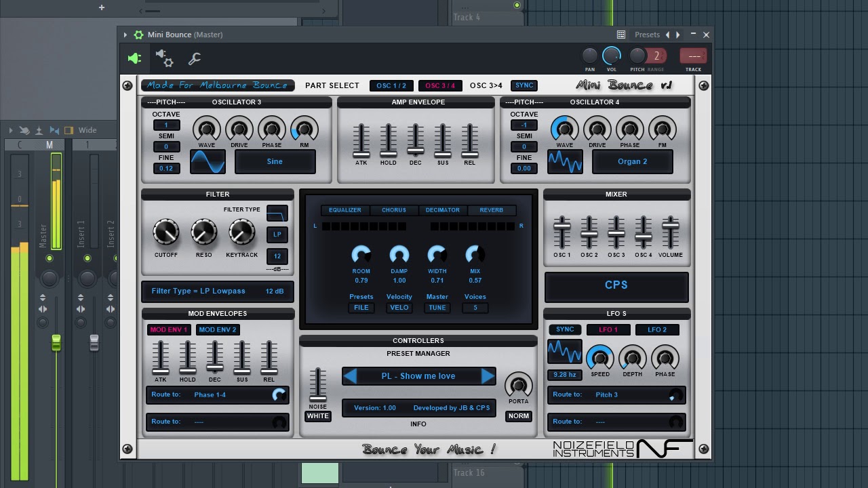Load previous preset with left blue arrow
Image resolution: width=868 pixels, height=488 pixels.
(350, 376)
